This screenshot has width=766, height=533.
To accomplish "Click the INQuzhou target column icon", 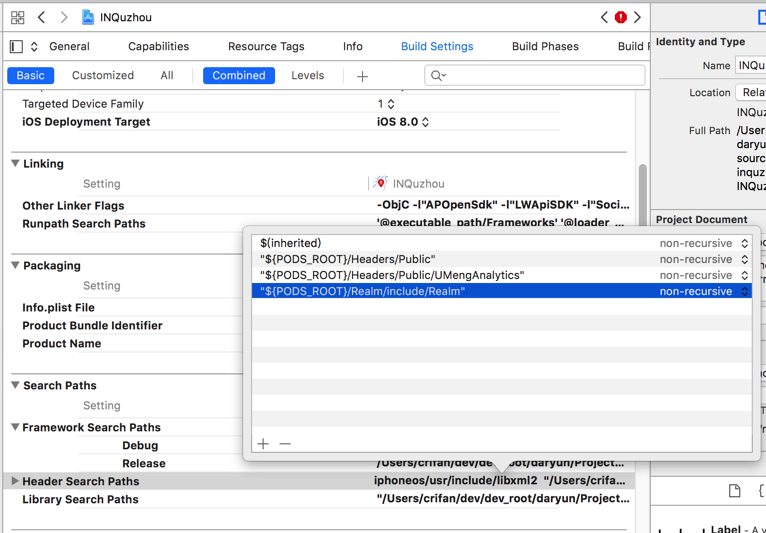I will click(381, 184).
